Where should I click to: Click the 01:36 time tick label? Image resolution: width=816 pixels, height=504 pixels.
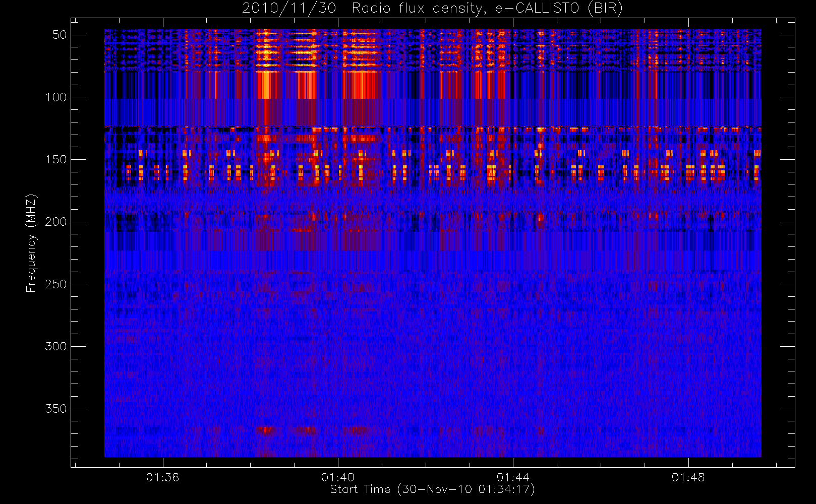(162, 477)
